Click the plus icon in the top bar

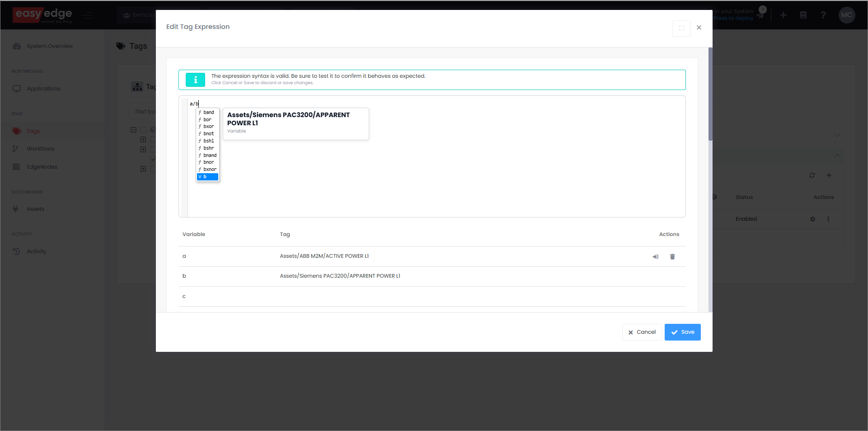(784, 15)
